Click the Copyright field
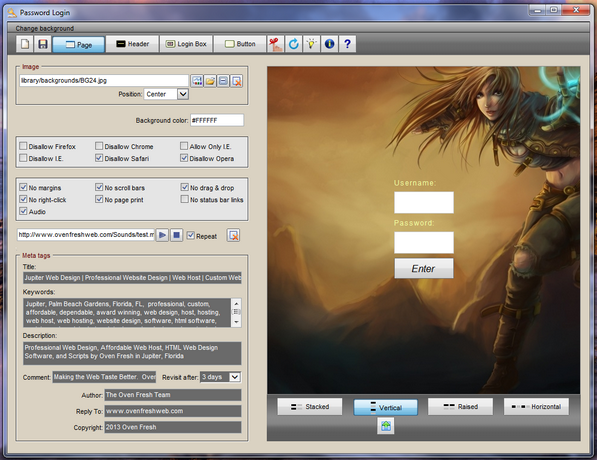The width and height of the screenshot is (597, 460). coord(173,427)
